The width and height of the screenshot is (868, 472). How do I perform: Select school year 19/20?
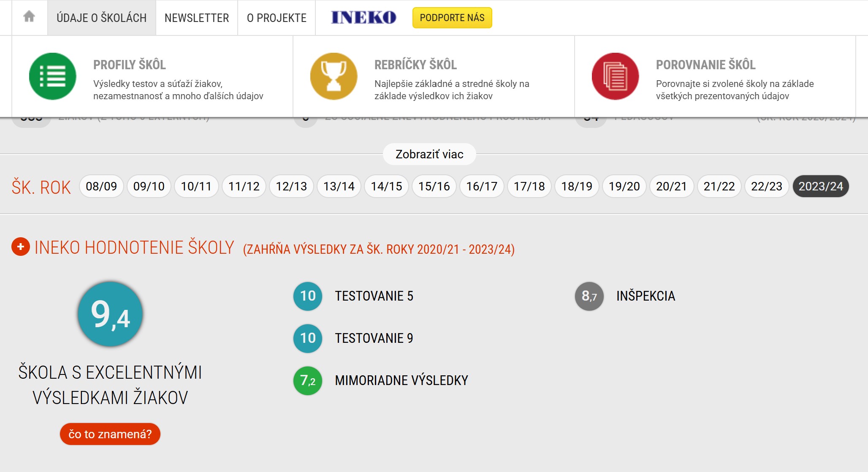[624, 186]
